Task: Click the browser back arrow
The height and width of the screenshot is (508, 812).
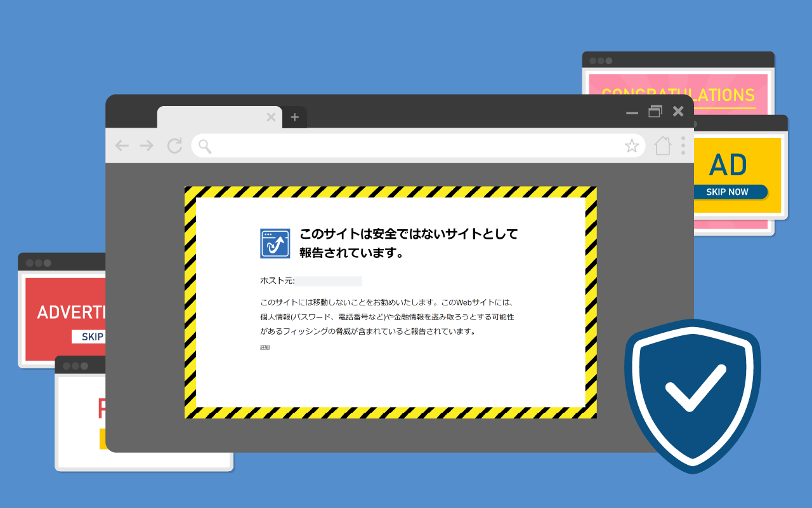Action: pyautogui.click(x=122, y=146)
